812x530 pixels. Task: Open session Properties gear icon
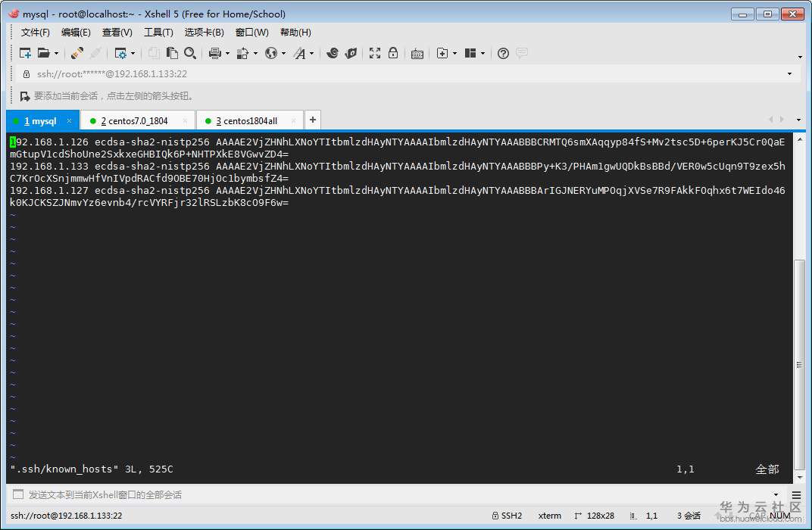pyautogui.click(x=120, y=53)
